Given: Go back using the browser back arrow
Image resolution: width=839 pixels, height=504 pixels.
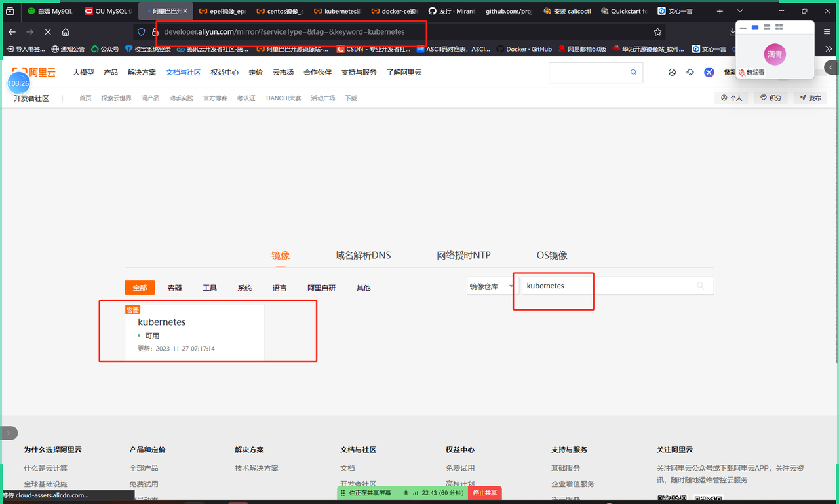Looking at the screenshot, I should [12, 32].
